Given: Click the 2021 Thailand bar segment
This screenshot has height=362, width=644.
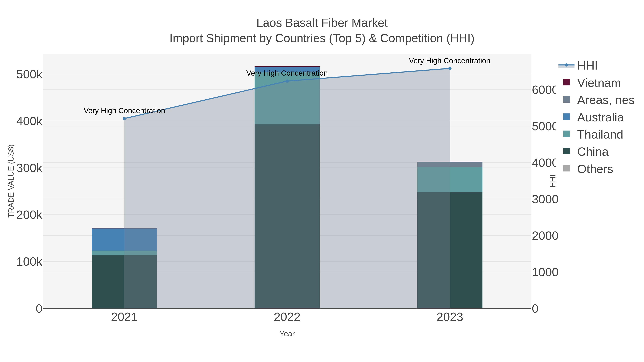Looking at the screenshot, I should 124,253.
